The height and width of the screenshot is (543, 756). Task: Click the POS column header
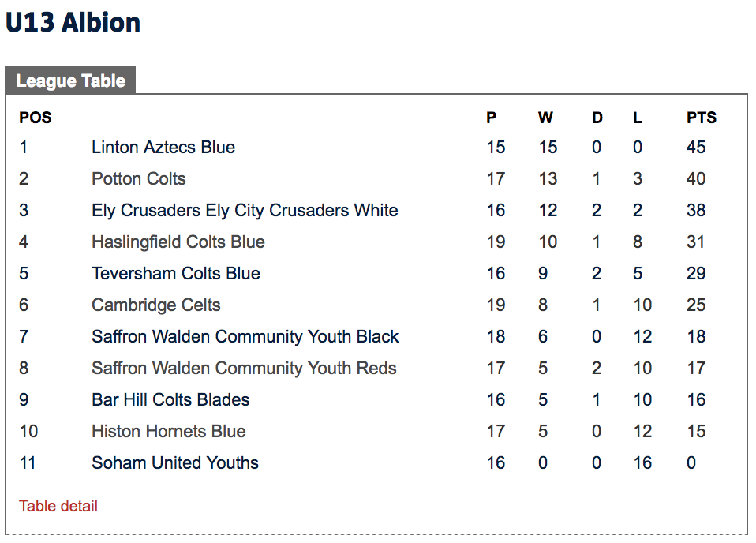pyautogui.click(x=36, y=118)
